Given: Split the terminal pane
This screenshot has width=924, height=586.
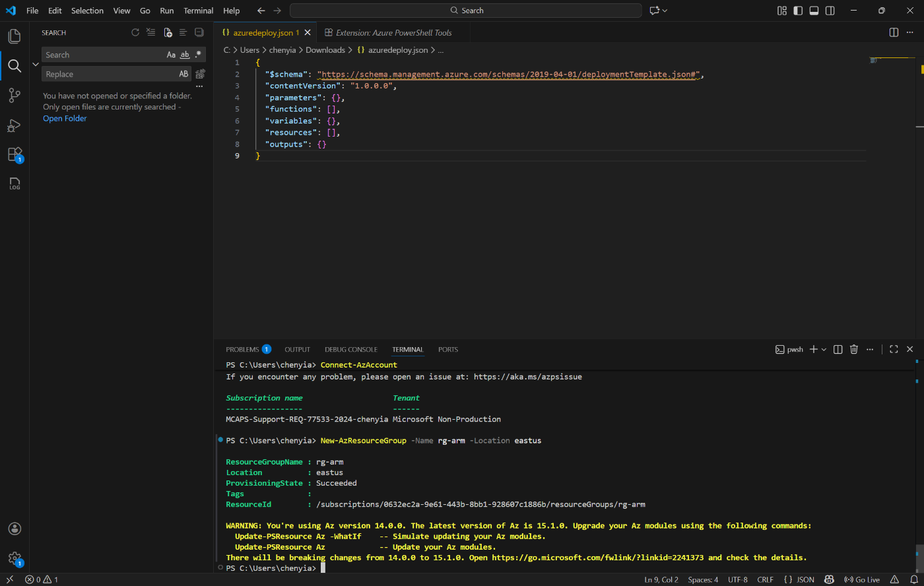Looking at the screenshot, I should click(x=838, y=349).
